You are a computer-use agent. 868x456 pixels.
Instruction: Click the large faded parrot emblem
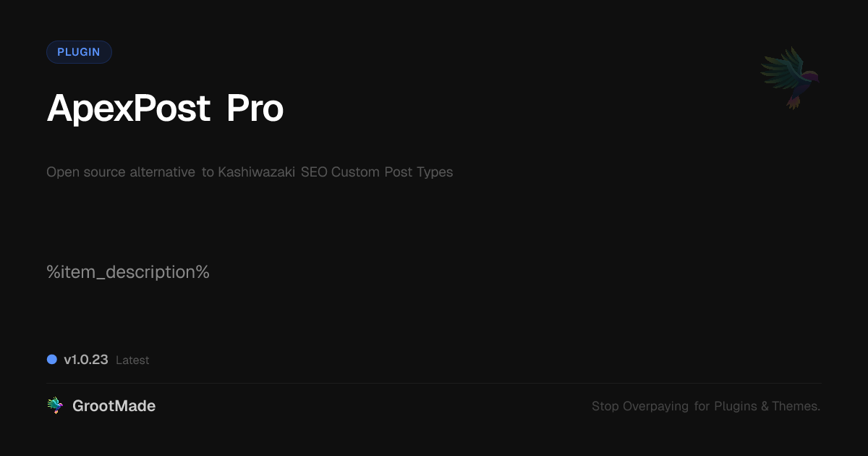(x=790, y=77)
